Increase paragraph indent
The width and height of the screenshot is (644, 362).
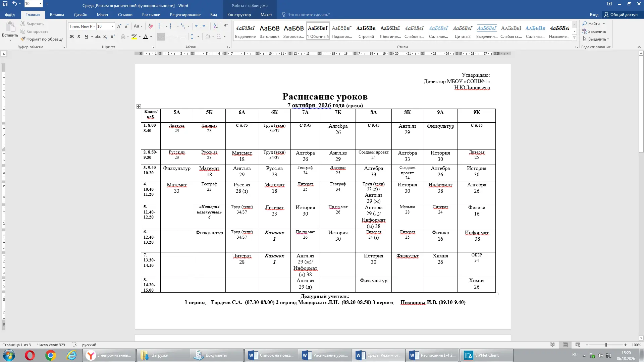pos(205,26)
